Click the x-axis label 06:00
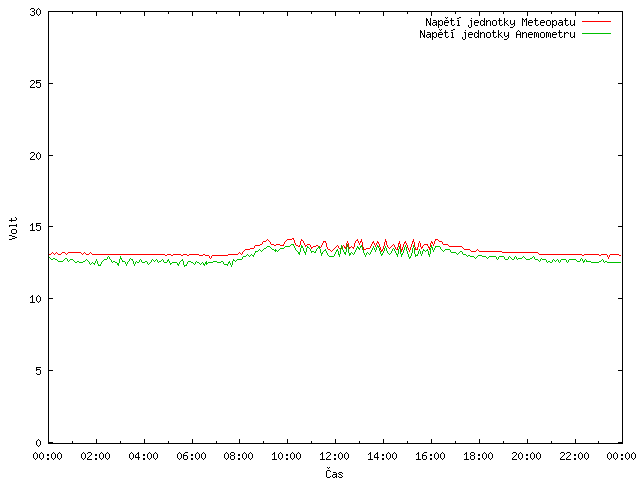This screenshot has width=640, height=480. 191,456
